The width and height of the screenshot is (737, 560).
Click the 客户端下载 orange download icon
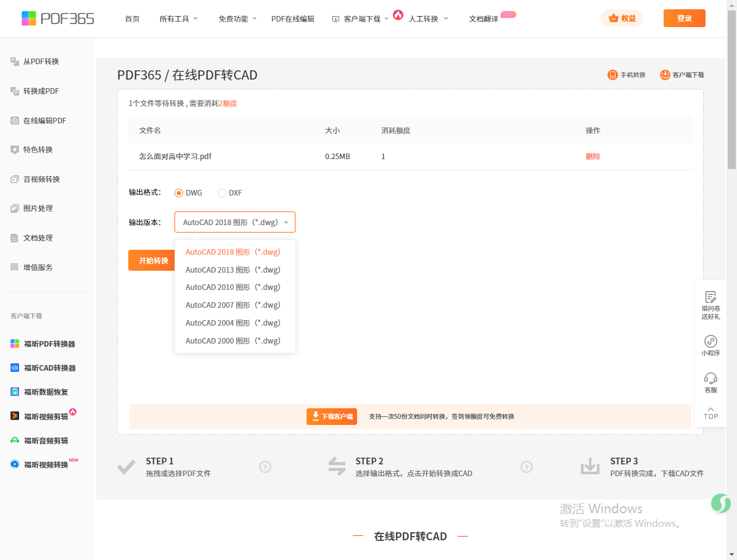coord(665,75)
